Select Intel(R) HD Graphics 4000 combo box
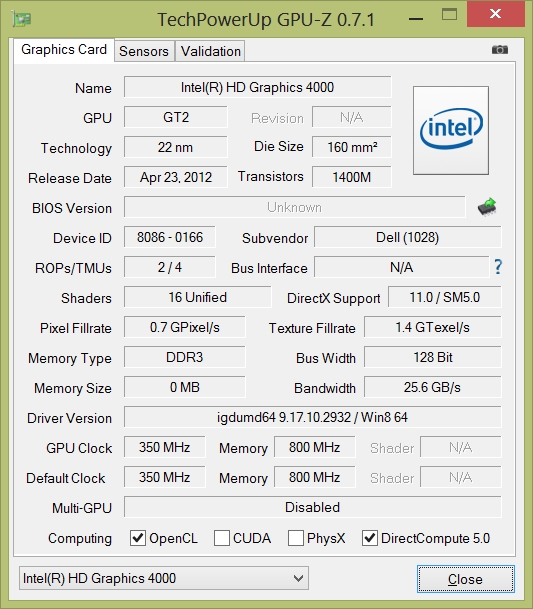 pyautogui.click(x=164, y=578)
